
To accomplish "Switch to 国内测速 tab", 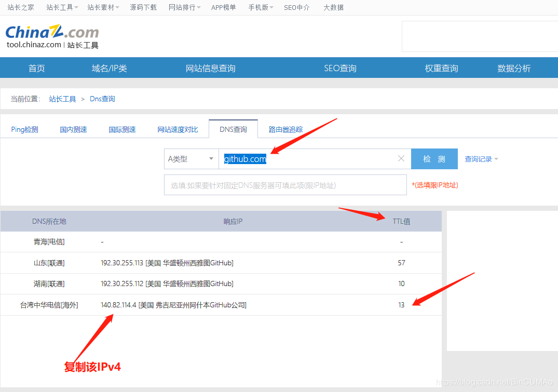I will 73,129.
